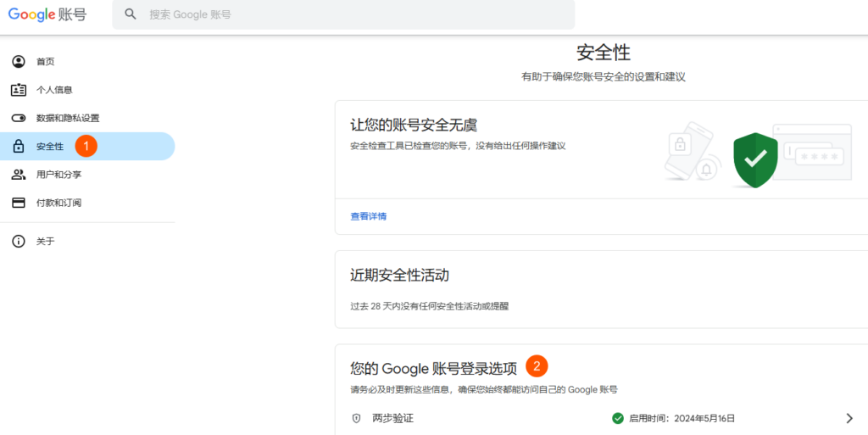
Task: Click the 关于 info circle icon
Action: tap(19, 242)
